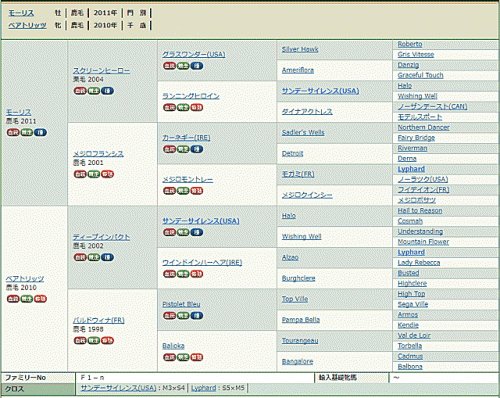Click dark red pedigree badge under メジロモントレー

(x=169, y=191)
